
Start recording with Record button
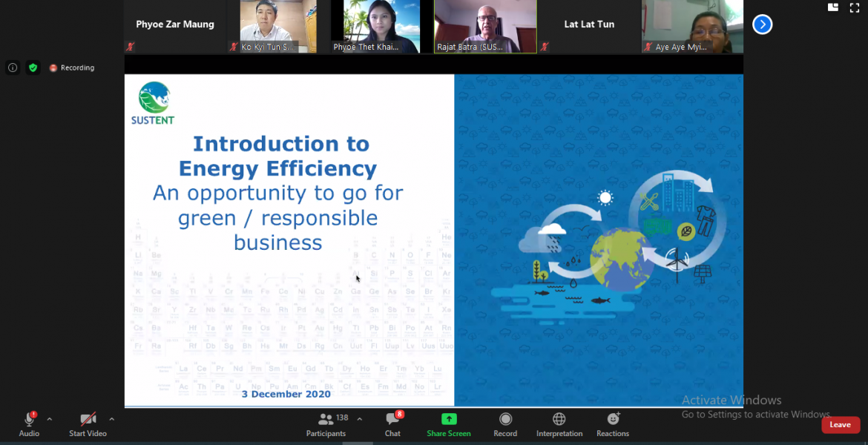[x=505, y=424]
